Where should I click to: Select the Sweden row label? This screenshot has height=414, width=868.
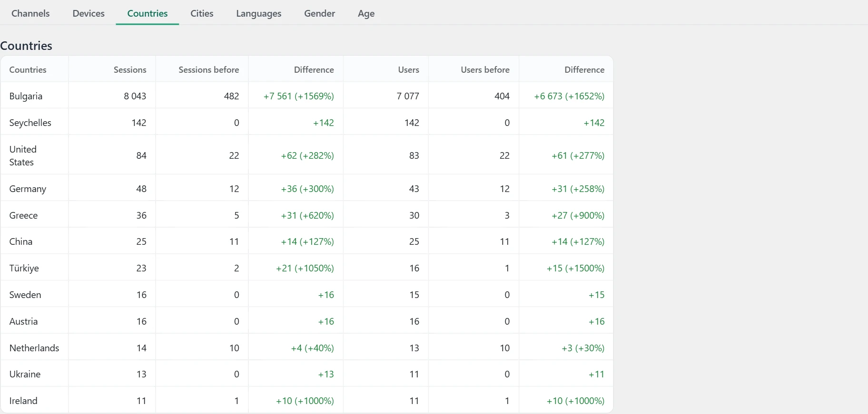tap(25, 295)
